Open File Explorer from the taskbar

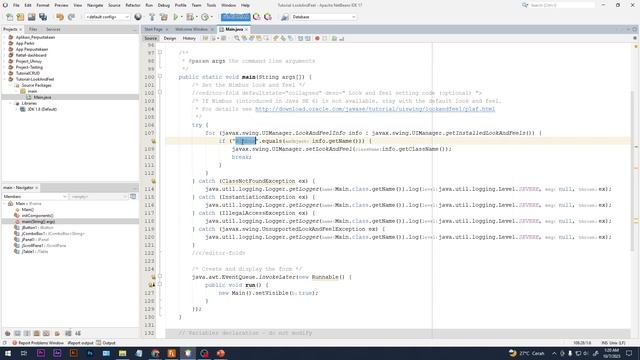[x=122, y=353]
